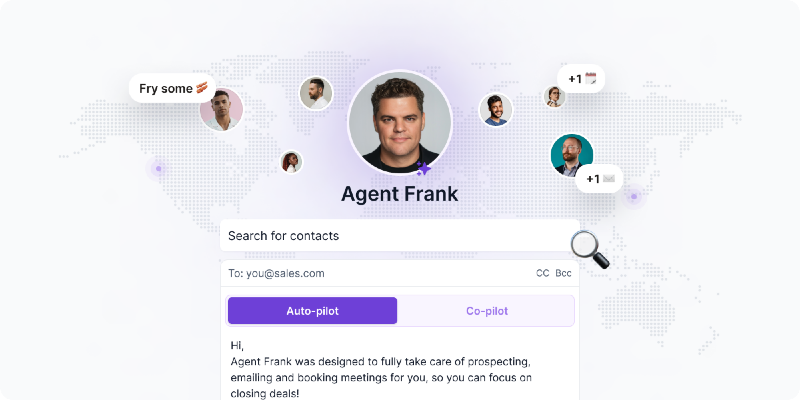Click the calendar icon in the +1 badge
800x400 pixels.
click(x=591, y=79)
